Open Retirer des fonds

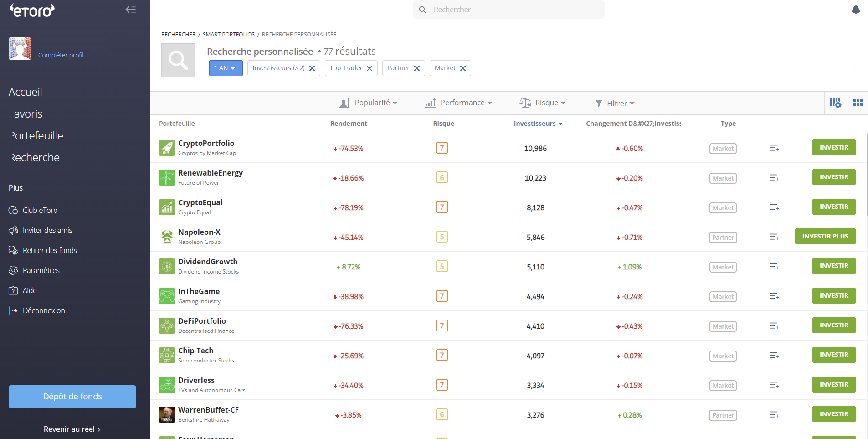point(43,250)
